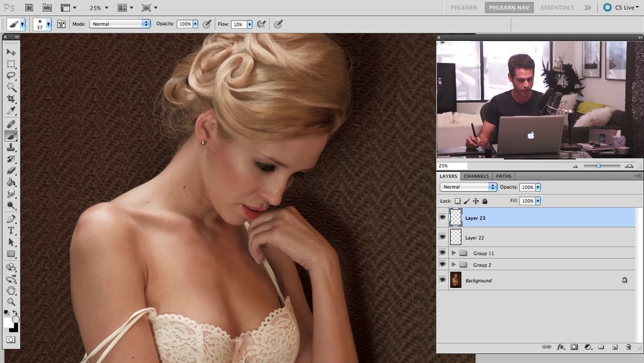644x363 pixels.
Task: Select the Dodge tool
Action: point(11,206)
